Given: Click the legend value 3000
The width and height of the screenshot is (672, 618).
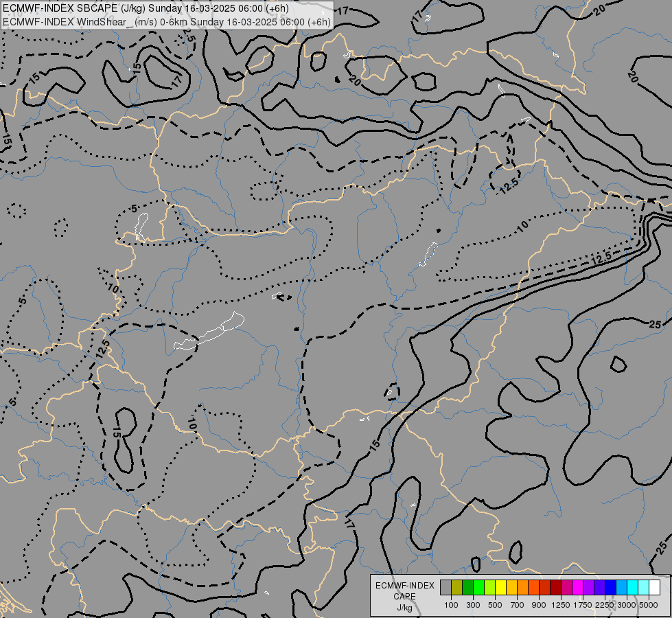Looking at the screenshot, I should [x=627, y=605].
